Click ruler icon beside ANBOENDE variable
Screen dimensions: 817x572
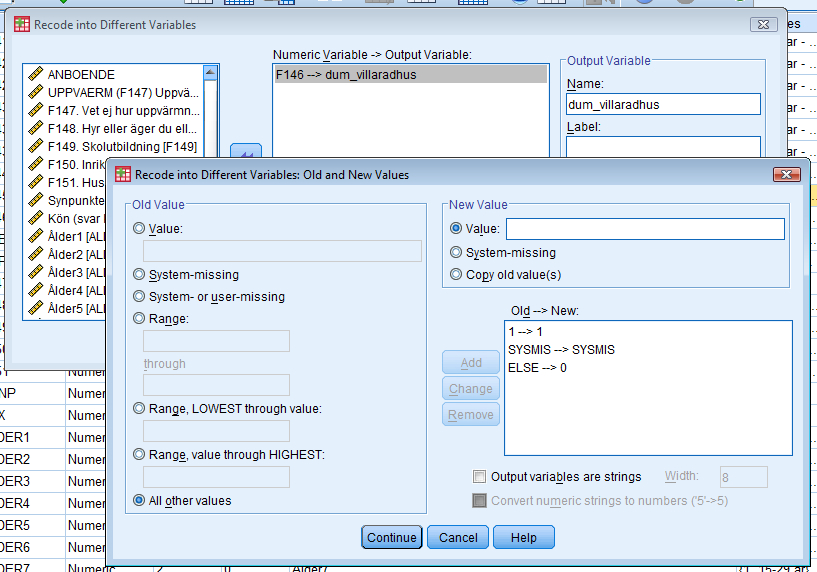point(36,74)
